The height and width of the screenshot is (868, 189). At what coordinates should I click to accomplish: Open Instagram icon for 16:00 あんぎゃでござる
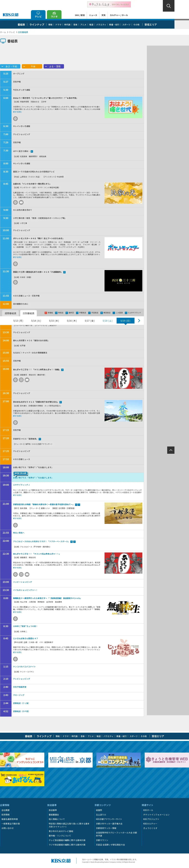(21, 380)
